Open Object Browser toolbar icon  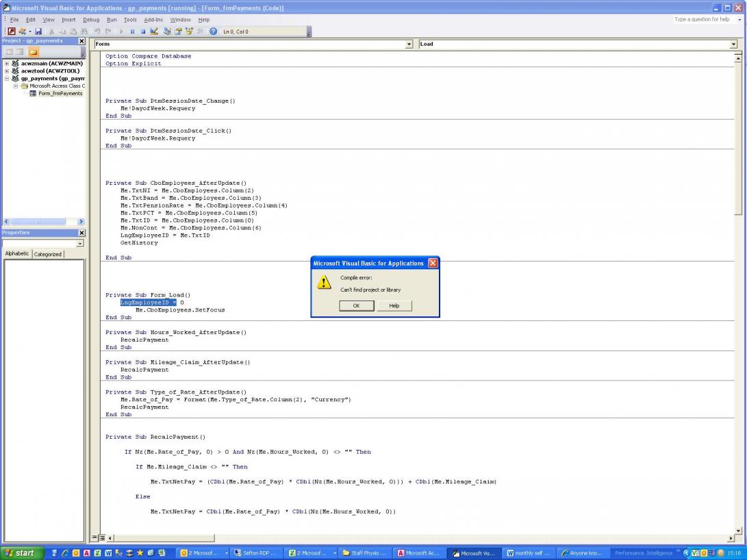coord(189,31)
